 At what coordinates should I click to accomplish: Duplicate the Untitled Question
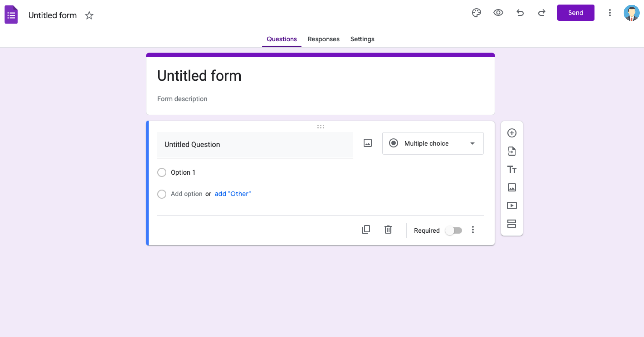tap(366, 230)
